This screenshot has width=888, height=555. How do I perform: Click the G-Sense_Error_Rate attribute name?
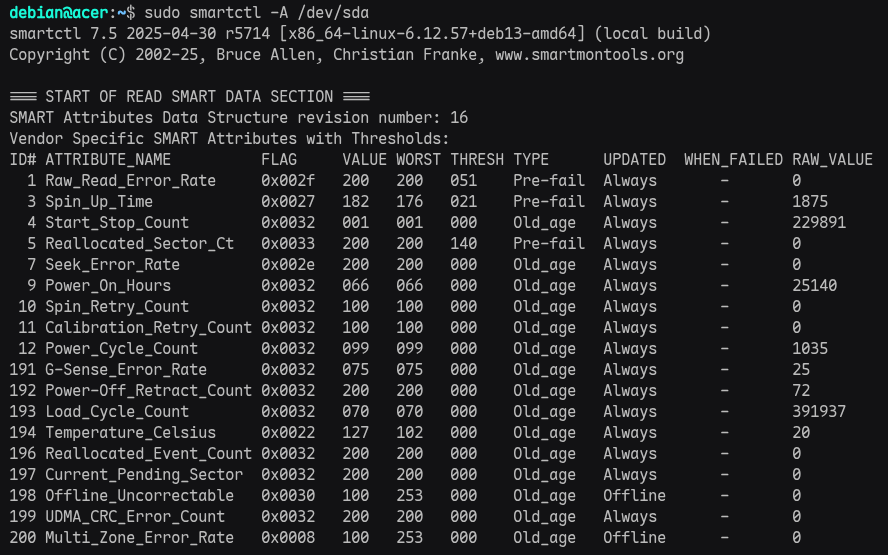pos(126,370)
